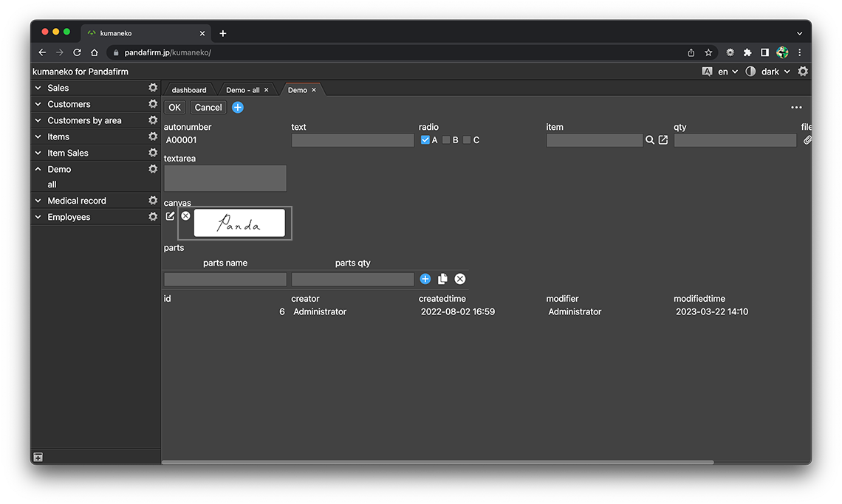Viewport: 842px width, 504px height.
Task: Clear the canvas signature with the X icon
Action: (x=185, y=215)
